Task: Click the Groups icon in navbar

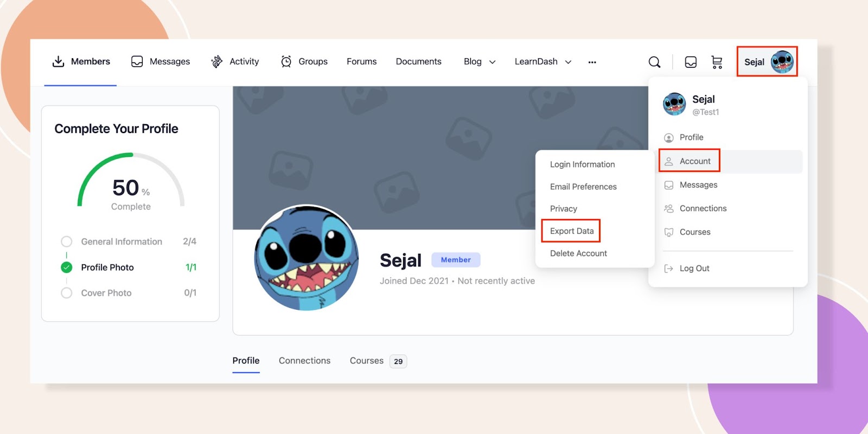Action: (x=286, y=61)
